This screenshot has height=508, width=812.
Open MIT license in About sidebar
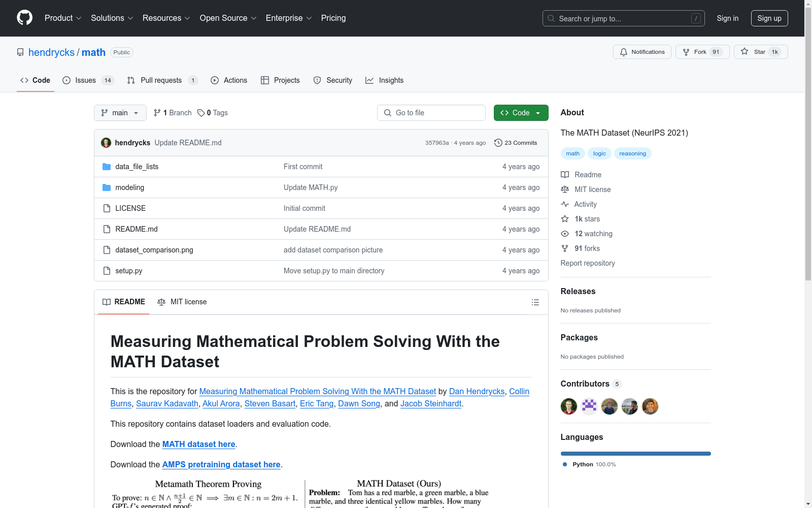(x=586, y=189)
